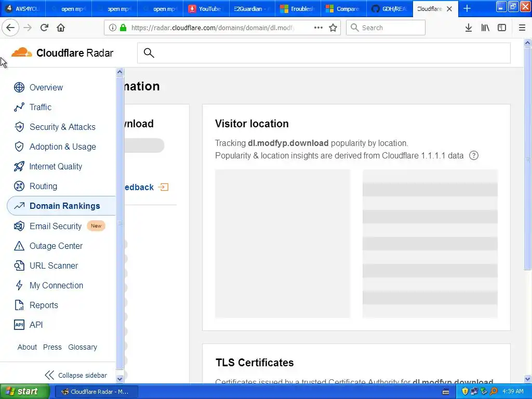Open the Firefox downloads arrow icon

point(468,28)
